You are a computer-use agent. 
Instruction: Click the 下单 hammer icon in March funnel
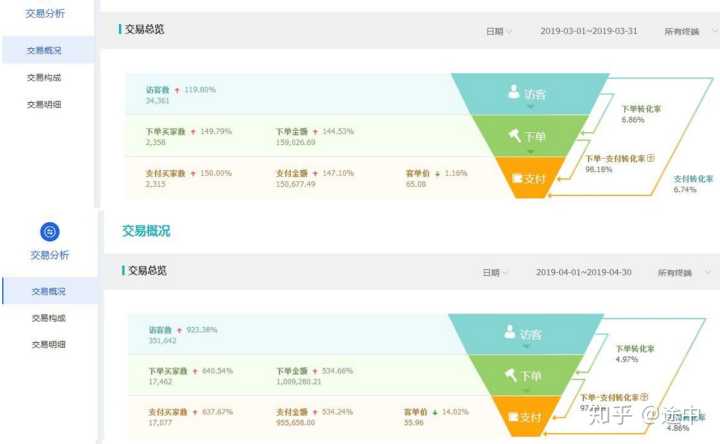click(x=514, y=135)
